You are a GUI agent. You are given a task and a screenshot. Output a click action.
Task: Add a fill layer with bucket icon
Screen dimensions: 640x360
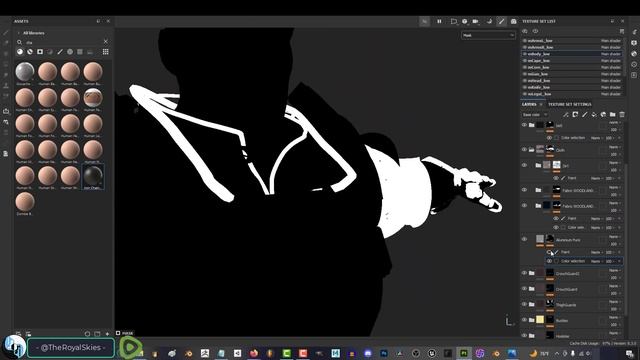pos(594,115)
